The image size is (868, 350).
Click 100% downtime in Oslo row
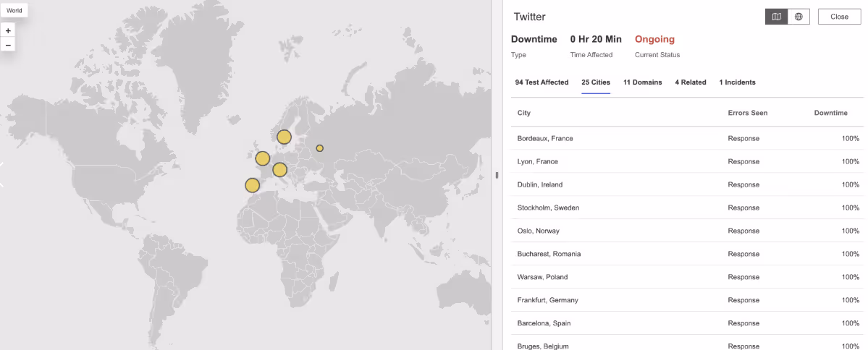[851, 231]
